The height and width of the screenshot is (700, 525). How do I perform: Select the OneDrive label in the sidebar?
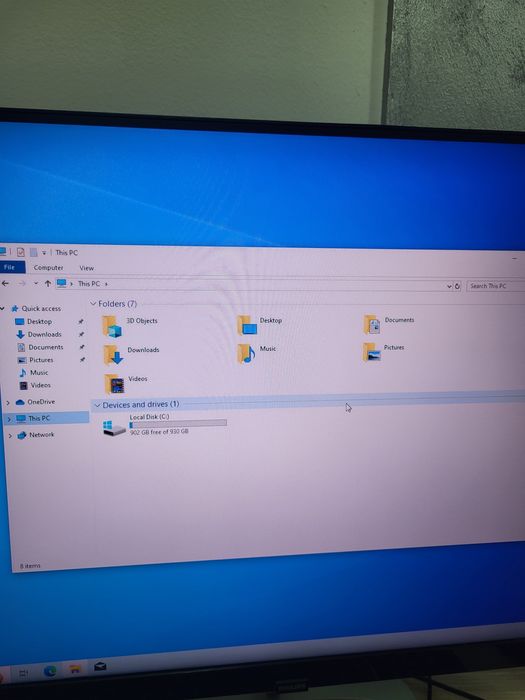click(x=41, y=402)
